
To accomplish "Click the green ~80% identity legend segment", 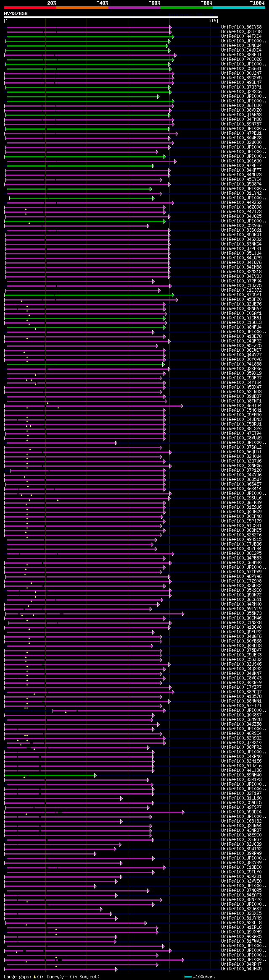I will point(186,8).
